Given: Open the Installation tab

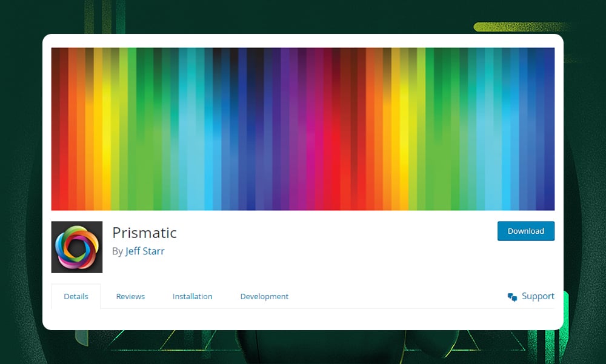Looking at the screenshot, I should point(192,296).
